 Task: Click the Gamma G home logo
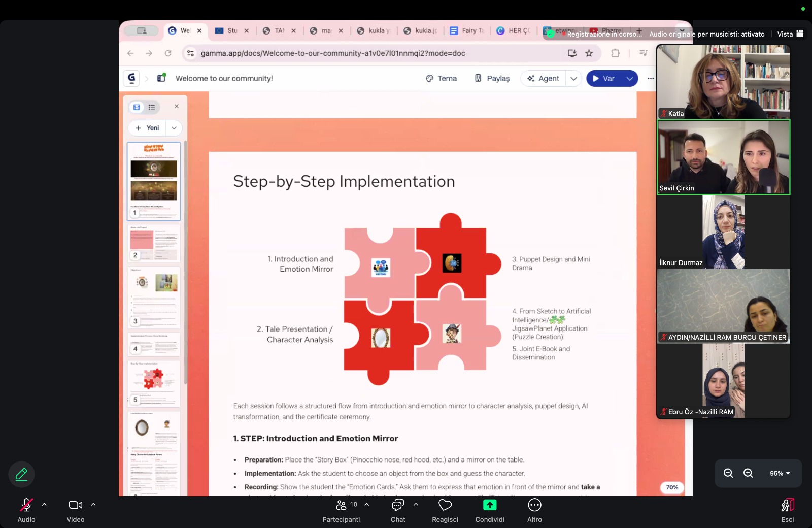(x=131, y=78)
